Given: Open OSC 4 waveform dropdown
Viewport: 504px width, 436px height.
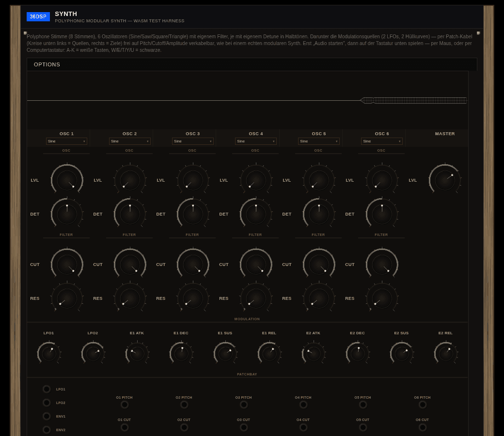Looking at the screenshot, I should click(x=255, y=141).
